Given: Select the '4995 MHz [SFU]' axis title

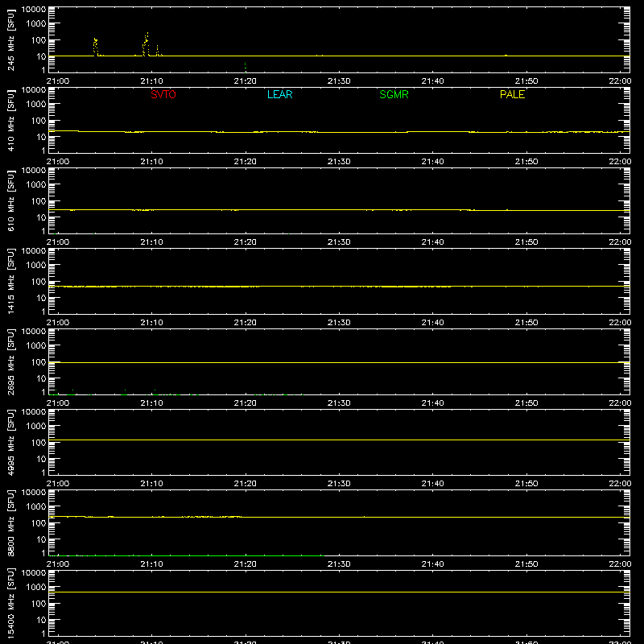Looking at the screenshot, I should (10, 442).
